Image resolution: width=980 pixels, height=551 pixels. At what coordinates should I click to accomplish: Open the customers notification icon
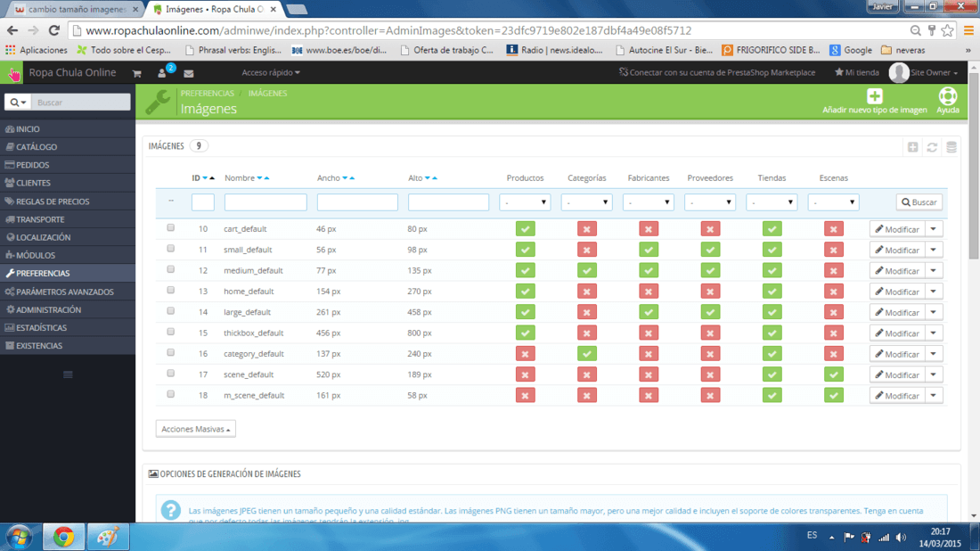[x=162, y=72]
